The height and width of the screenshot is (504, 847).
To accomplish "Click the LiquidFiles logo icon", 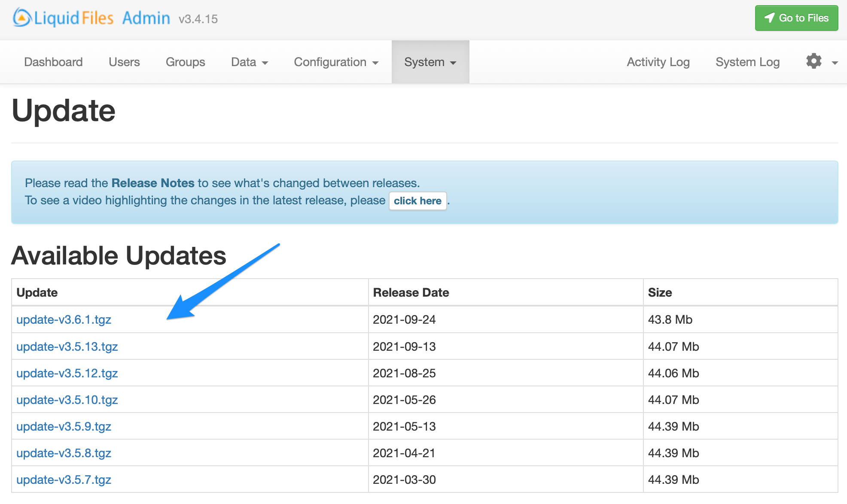I will [21, 18].
